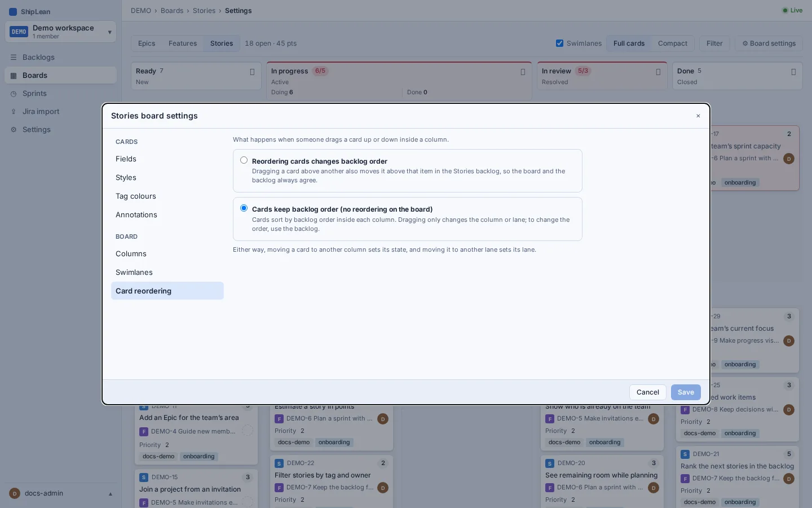Open card Rank the next stories in the backlog
This screenshot has height=508, width=812.
click(x=737, y=467)
